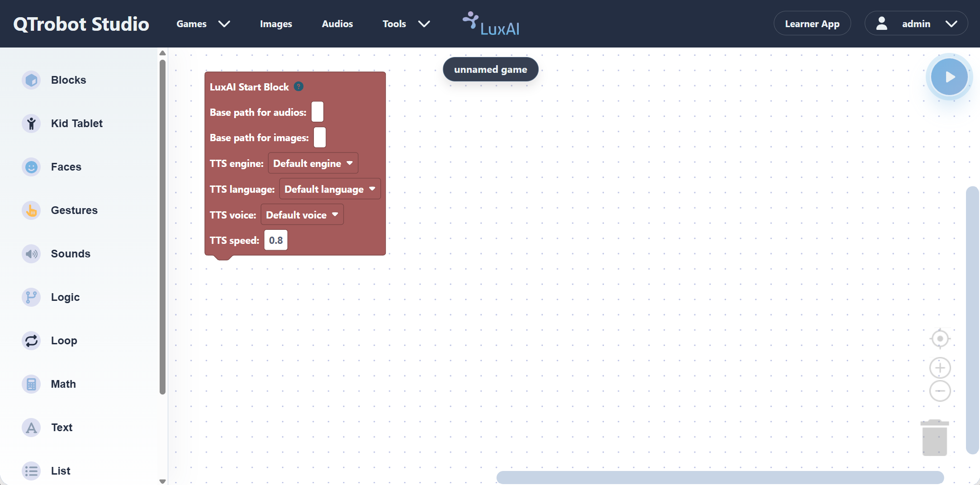Click the 'TTS voice:' label
Viewport: 980px width, 485px height.
pyautogui.click(x=233, y=215)
